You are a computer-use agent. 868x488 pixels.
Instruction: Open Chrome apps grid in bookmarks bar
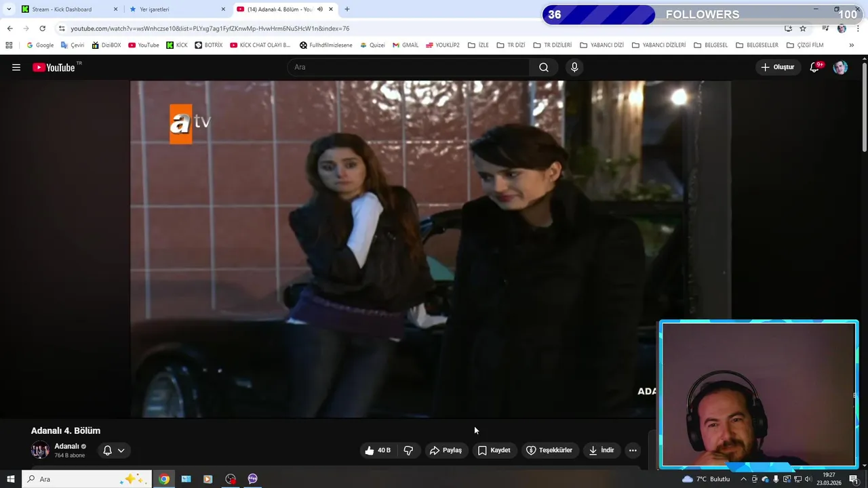click(x=9, y=45)
